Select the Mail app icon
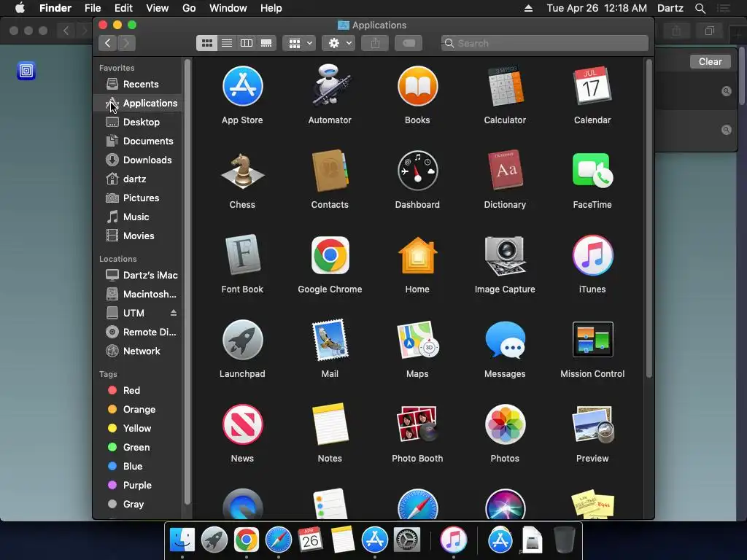The image size is (747, 560). pos(330,340)
